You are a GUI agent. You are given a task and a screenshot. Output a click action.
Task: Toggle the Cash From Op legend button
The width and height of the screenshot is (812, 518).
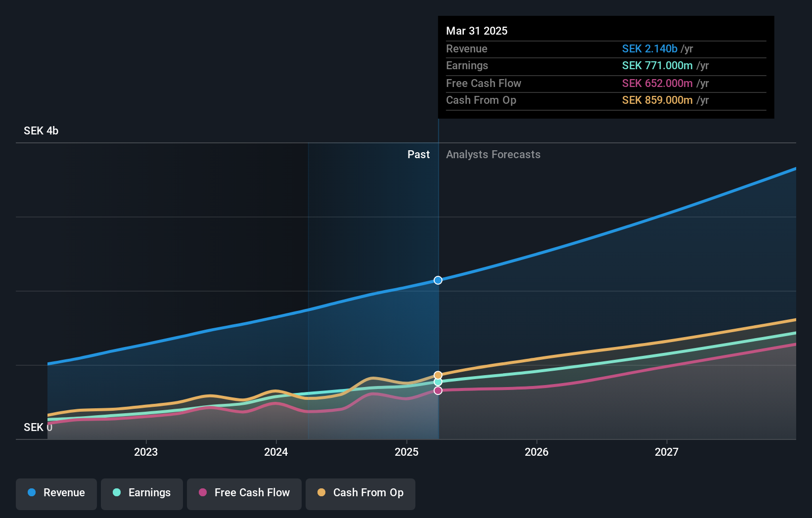361,494
